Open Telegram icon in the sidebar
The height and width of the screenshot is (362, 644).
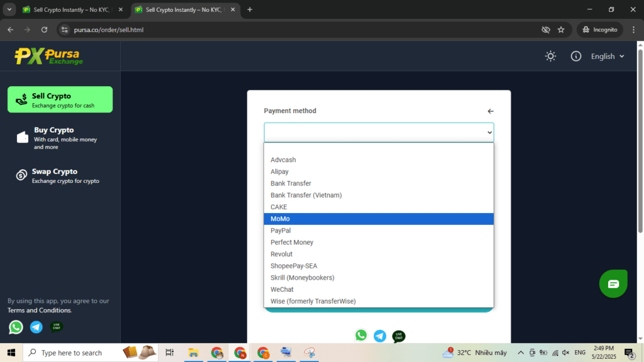[36, 327]
